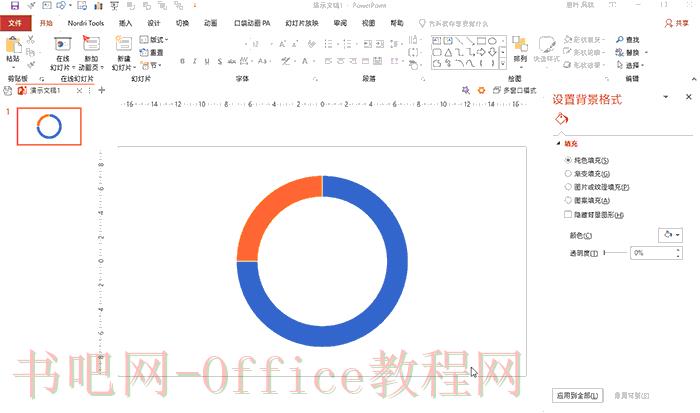The height and width of the screenshot is (413, 700).
Task: Select Picture or texture fill (图片或纹理填充) option
Action: pos(568,187)
